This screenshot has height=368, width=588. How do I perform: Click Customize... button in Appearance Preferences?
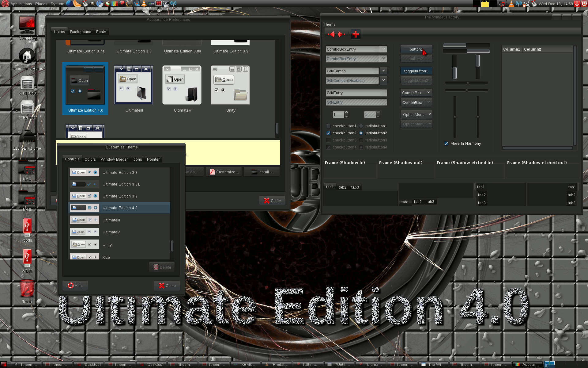click(x=224, y=172)
